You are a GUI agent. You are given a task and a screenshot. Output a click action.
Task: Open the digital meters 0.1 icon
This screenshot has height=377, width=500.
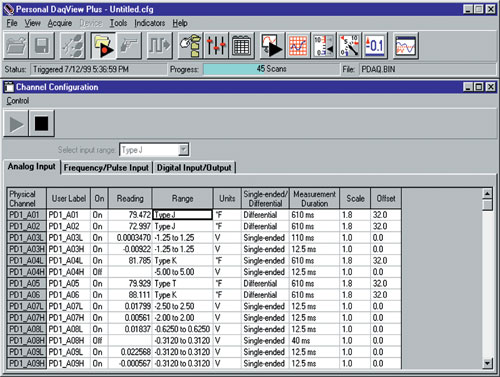[375, 45]
